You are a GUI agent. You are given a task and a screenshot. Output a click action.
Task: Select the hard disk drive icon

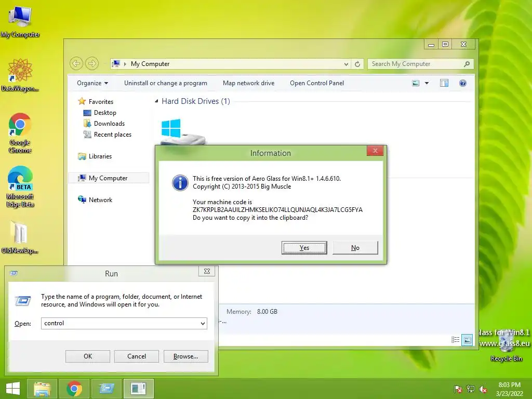tap(182, 131)
